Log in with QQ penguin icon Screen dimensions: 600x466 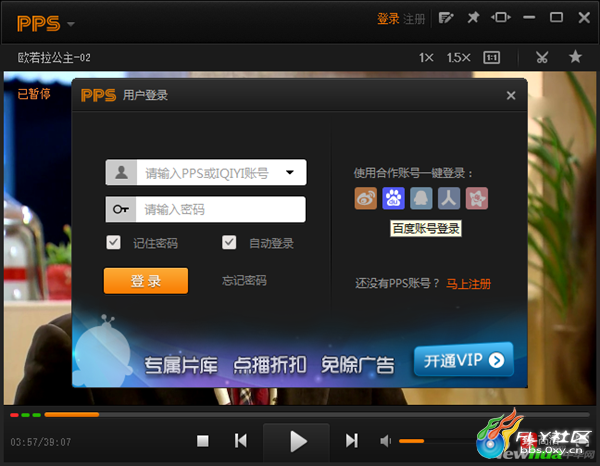pyautogui.click(x=421, y=198)
